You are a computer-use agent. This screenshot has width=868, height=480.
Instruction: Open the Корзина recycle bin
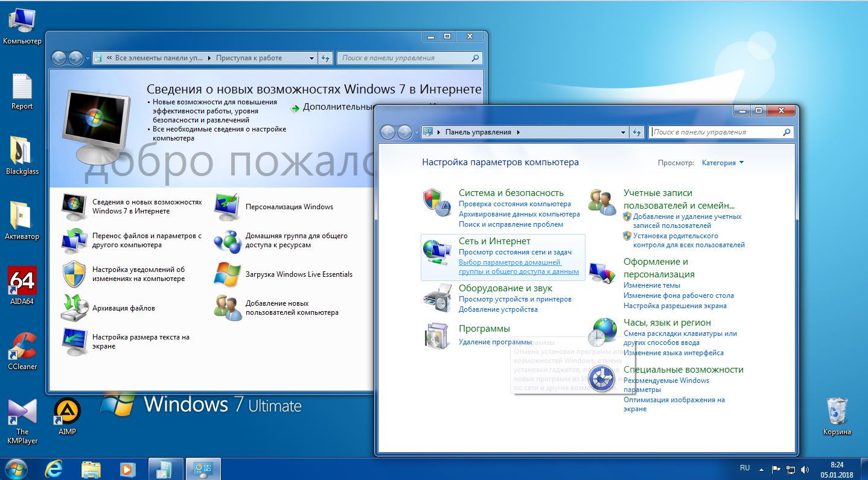[837, 416]
